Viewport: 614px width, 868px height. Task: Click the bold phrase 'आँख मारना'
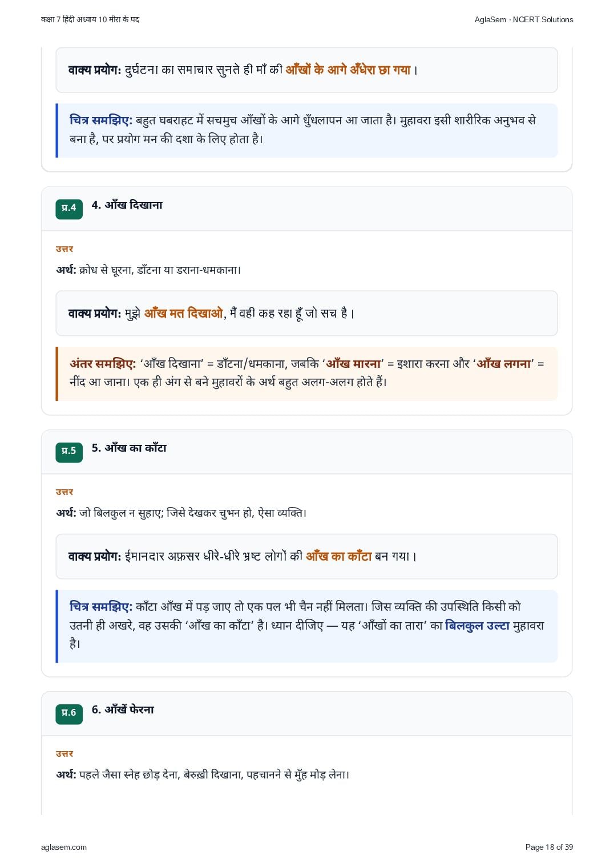tap(353, 364)
